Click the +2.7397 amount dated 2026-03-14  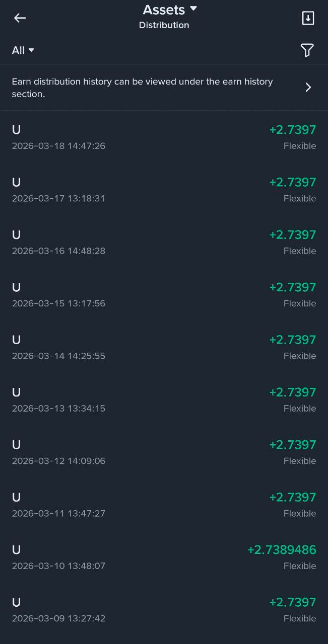(293, 340)
